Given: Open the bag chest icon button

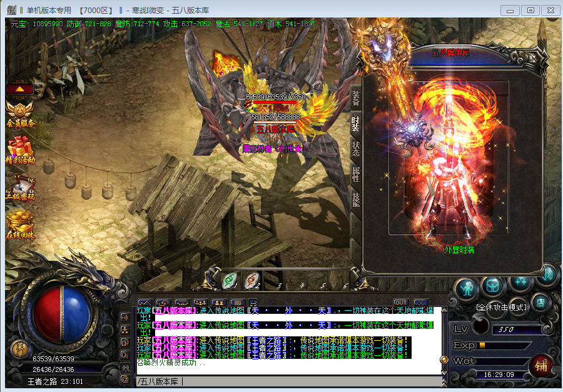Looking at the screenshot, I should tap(494, 285).
